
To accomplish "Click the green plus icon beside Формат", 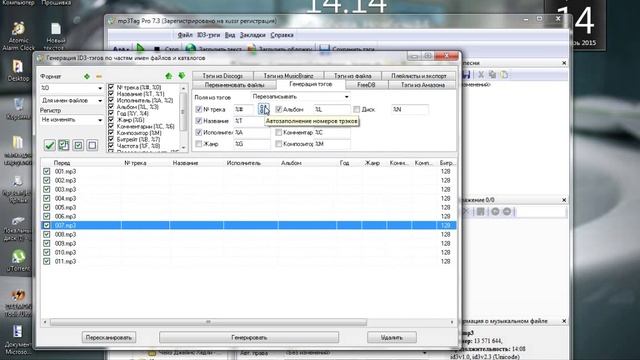I will [x=87, y=76].
